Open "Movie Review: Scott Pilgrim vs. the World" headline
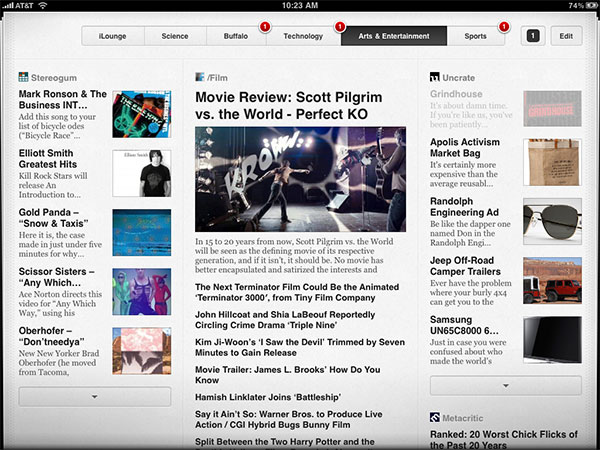600x450 pixels. tap(289, 106)
